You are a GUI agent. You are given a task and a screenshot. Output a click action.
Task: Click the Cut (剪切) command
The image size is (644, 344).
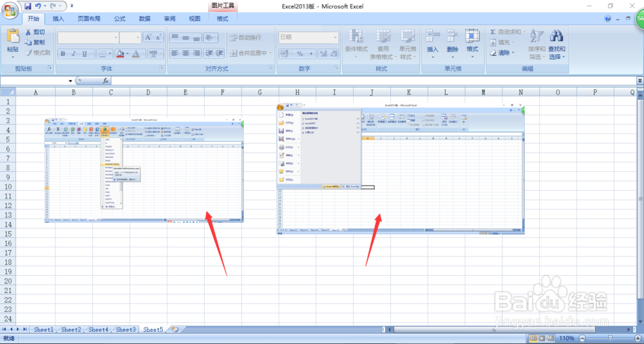(x=35, y=32)
